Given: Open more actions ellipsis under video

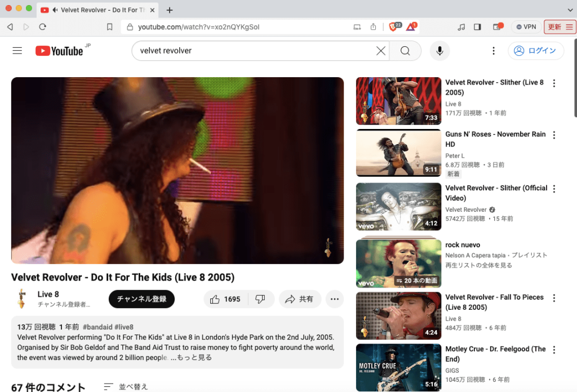Looking at the screenshot, I should [x=335, y=299].
